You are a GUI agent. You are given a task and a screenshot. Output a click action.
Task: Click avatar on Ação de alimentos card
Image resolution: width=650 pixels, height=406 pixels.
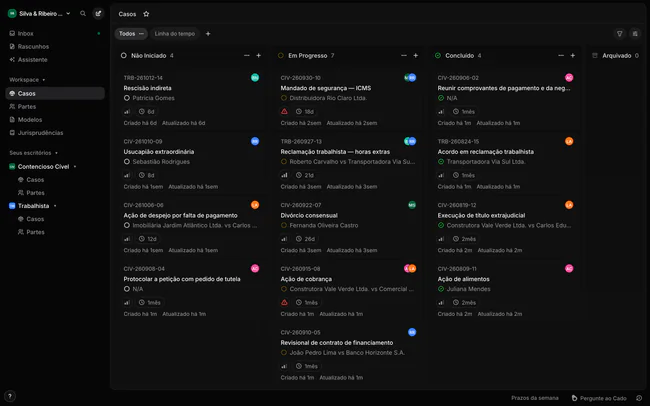pyautogui.click(x=569, y=269)
